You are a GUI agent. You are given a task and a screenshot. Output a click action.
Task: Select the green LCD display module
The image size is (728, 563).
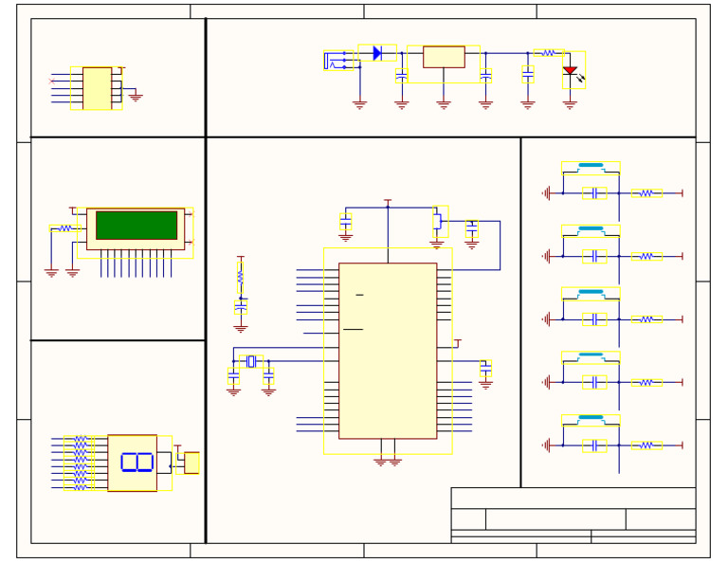click(136, 229)
